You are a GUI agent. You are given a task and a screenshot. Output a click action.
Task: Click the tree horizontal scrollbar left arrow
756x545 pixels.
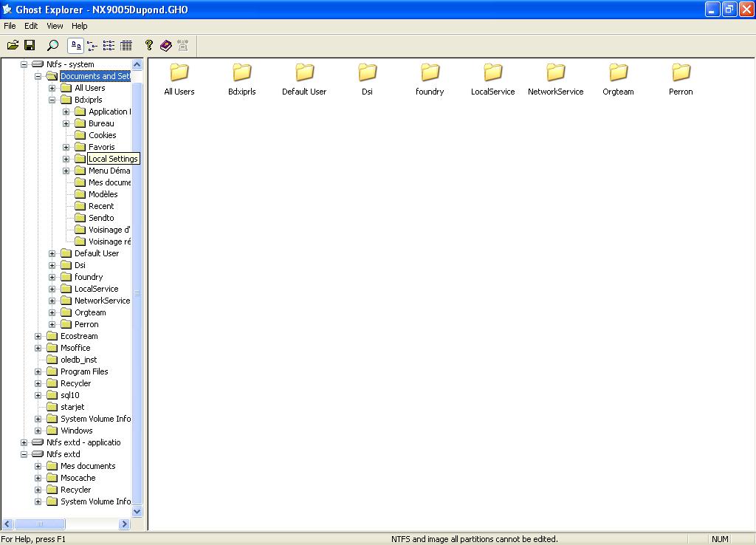7,524
